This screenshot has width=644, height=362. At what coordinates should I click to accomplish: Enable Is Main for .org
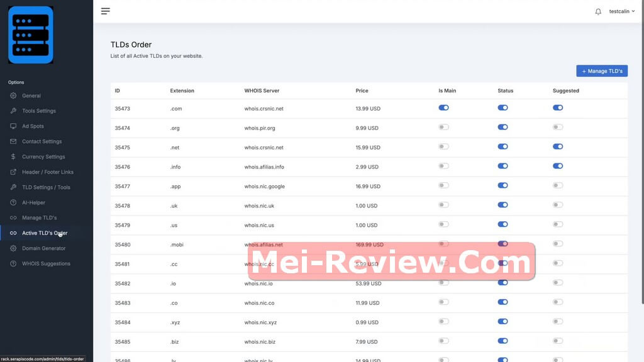point(443,127)
